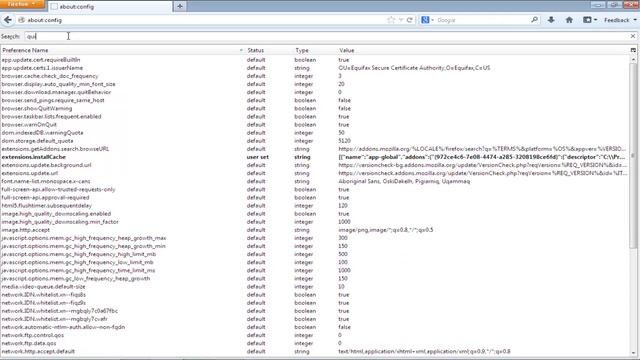Click the magnifier icon in the Google search box
Viewport: 640px width, 360px height.
pos(534,20)
